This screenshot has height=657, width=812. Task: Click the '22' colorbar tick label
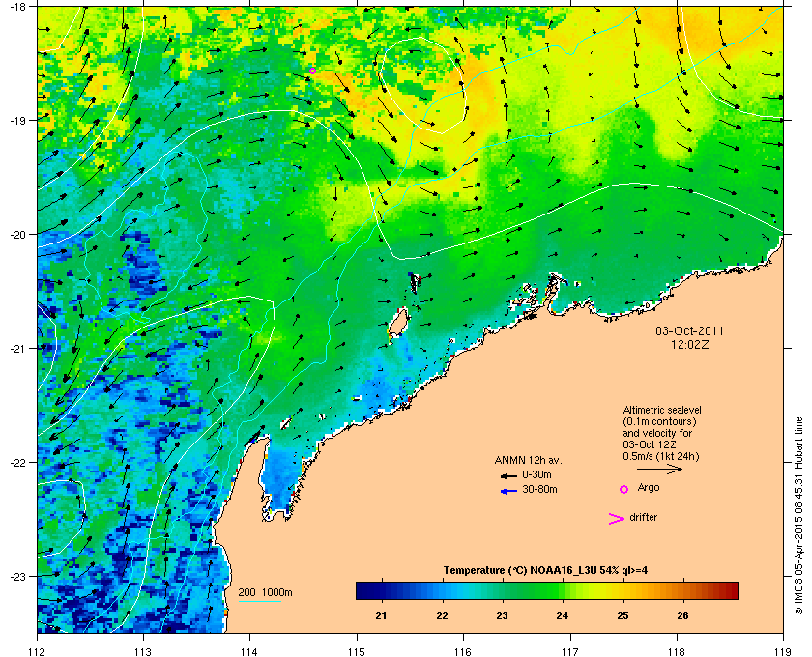(442, 616)
